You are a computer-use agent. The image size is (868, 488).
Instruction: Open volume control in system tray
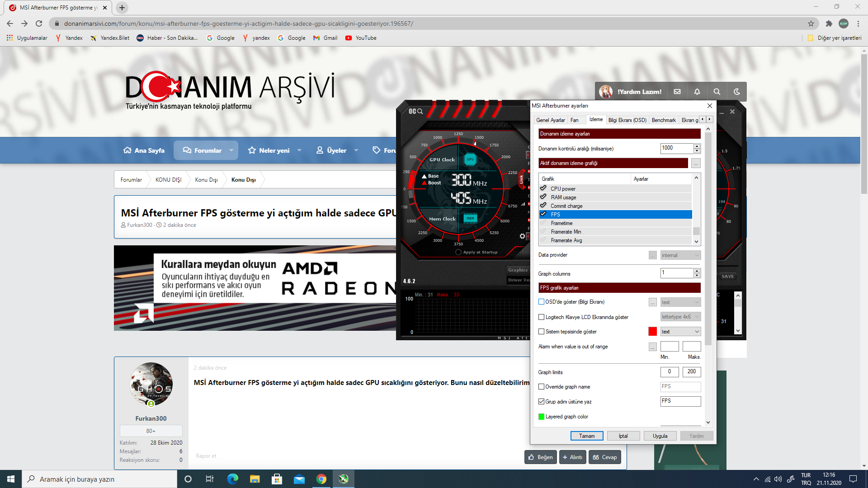(x=778, y=479)
